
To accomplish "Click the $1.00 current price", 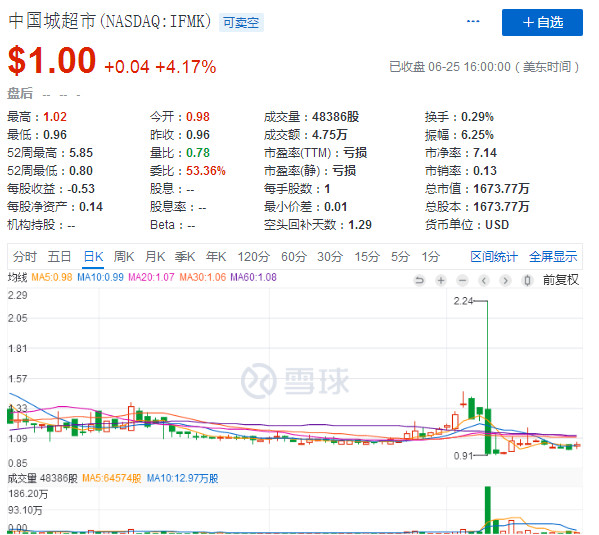I will (x=52, y=60).
